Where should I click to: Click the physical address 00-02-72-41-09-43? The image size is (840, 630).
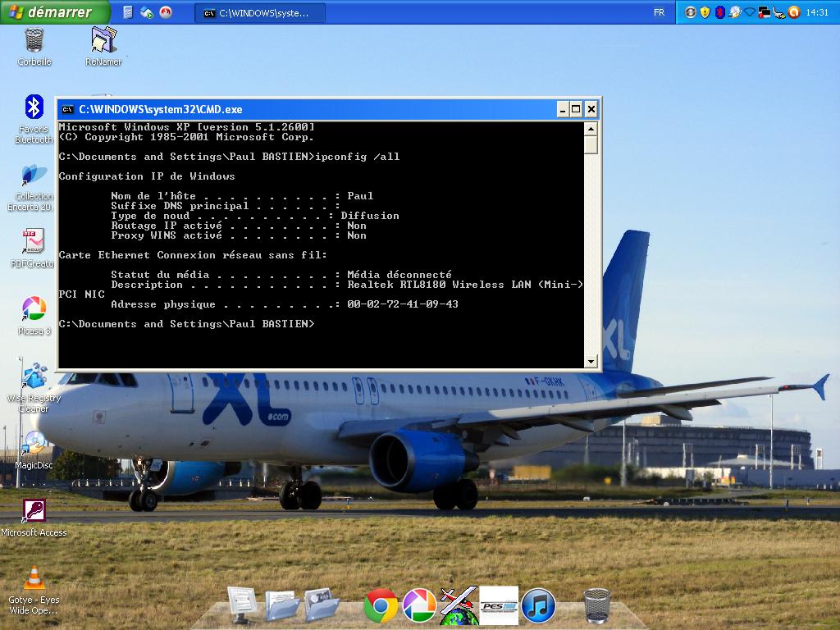pyautogui.click(x=403, y=304)
